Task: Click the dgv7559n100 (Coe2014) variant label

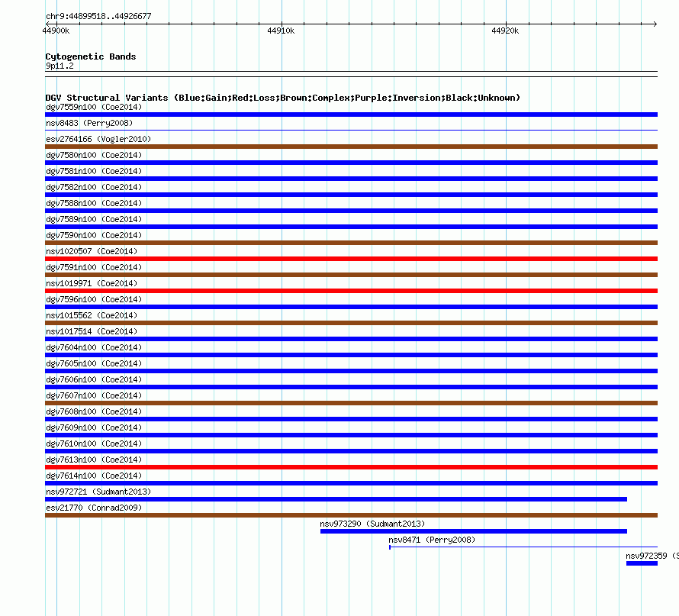Action: tap(94, 107)
